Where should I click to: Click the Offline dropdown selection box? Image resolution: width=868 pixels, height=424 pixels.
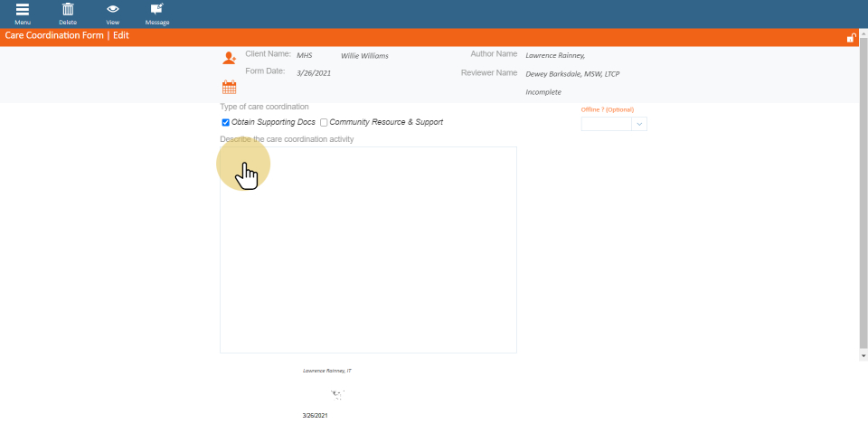click(606, 124)
